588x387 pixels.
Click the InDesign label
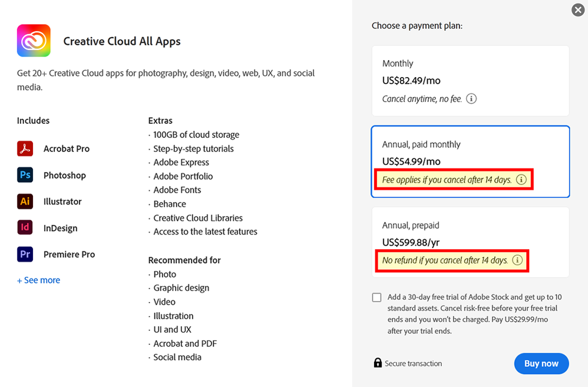(x=60, y=229)
